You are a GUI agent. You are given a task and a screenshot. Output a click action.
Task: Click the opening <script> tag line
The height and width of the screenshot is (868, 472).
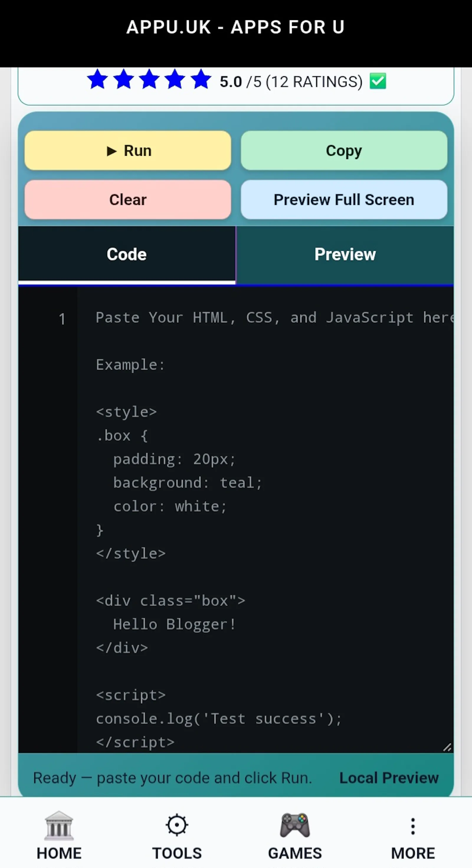click(x=131, y=695)
